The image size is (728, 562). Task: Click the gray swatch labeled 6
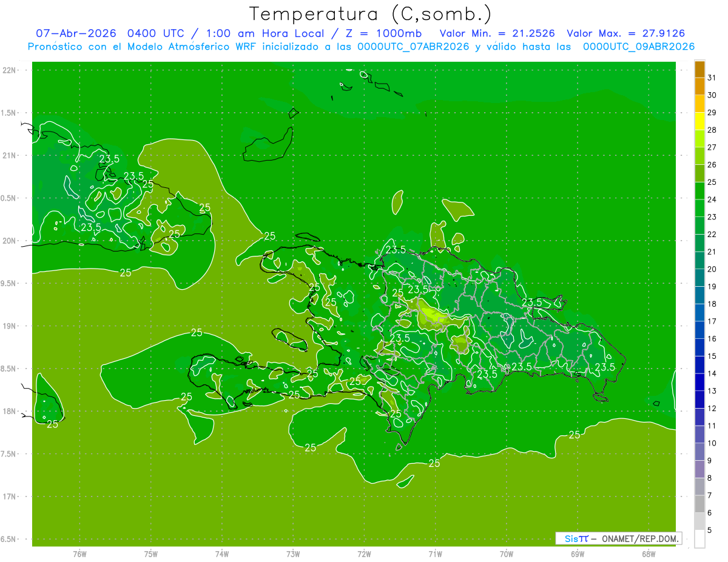pyautogui.click(x=699, y=504)
